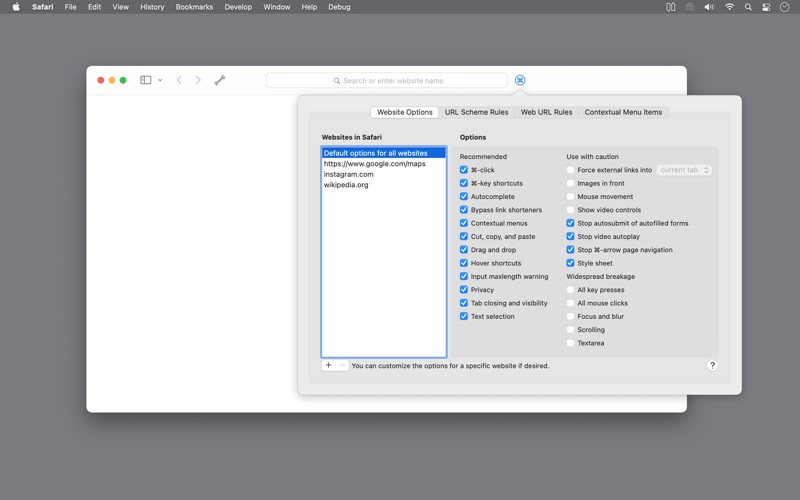Click the two-pane icon in the menu bar
Viewport: 800px width, 500px height.
(671, 7)
